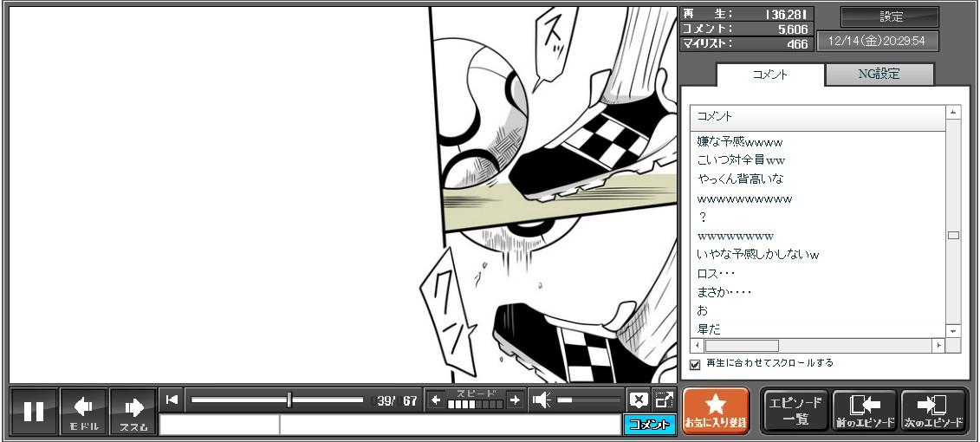Toggle auto-scroll with playback checkbox
This screenshot has height=442, width=980.
(x=695, y=364)
